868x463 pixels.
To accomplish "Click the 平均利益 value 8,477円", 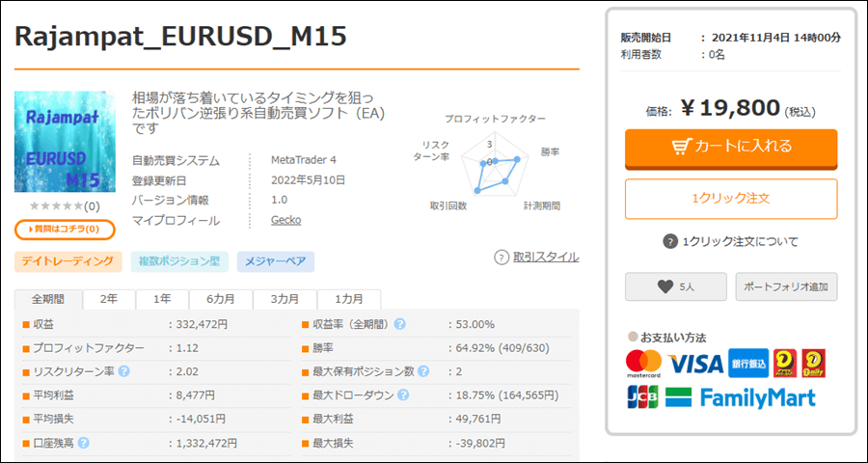I will click(x=196, y=395).
